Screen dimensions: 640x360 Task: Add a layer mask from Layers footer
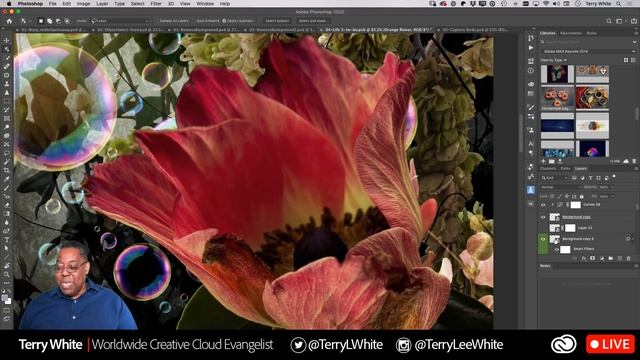[x=593, y=258]
